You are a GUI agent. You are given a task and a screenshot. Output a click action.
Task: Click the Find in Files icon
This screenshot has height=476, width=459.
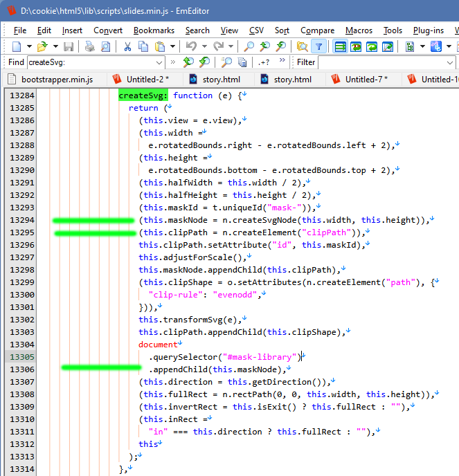coord(302,46)
